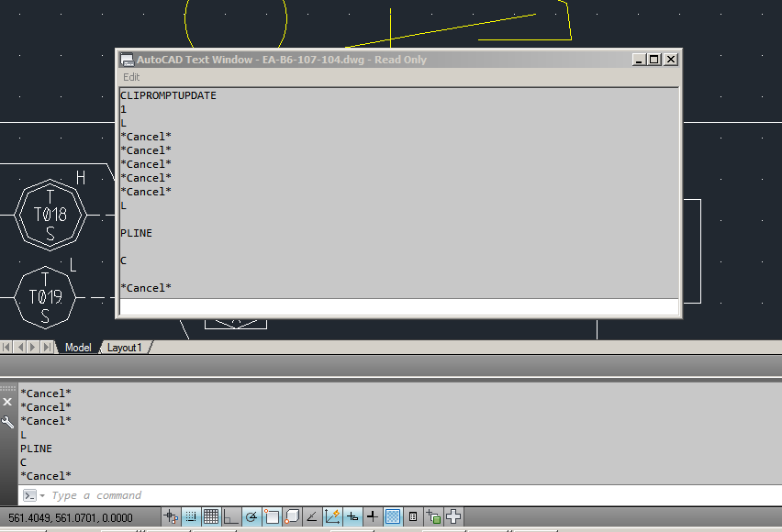Toggle Transparency display icon

pos(393,517)
